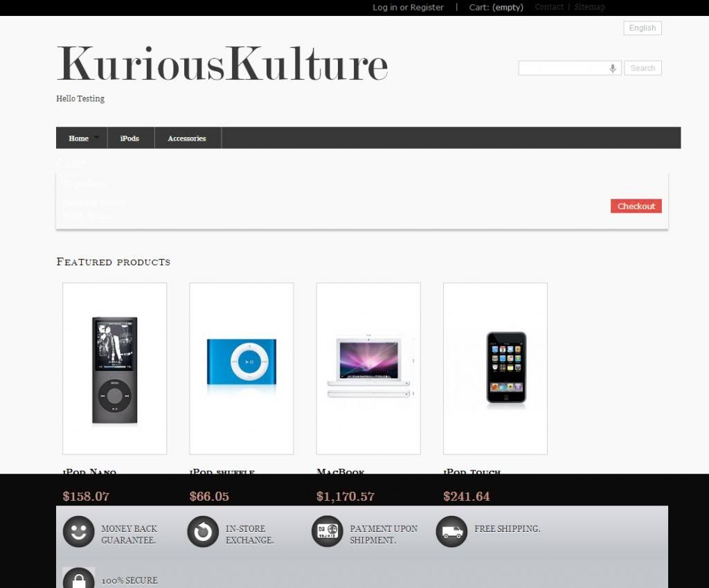Screen dimensions: 709x588
Task: Click the smiley money back guarantee icon
Action: [x=78, y=532]
